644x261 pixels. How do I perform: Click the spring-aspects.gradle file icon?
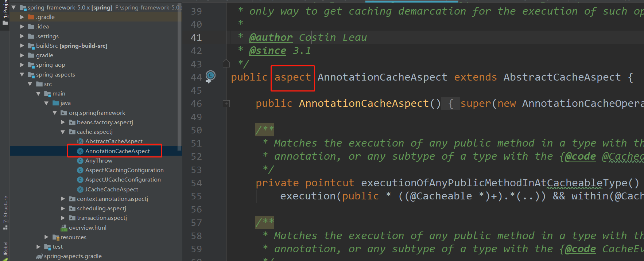coord(39,256)
